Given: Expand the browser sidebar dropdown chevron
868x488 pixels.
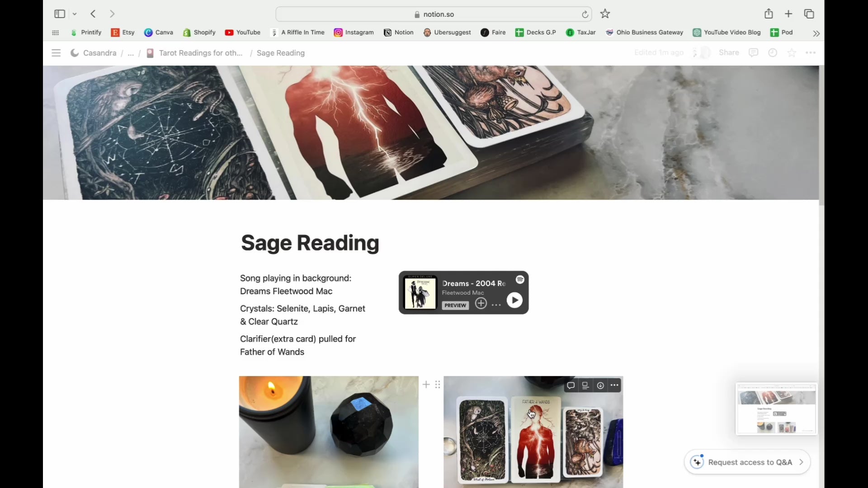Looking at the screenshot, I should 75,14.
